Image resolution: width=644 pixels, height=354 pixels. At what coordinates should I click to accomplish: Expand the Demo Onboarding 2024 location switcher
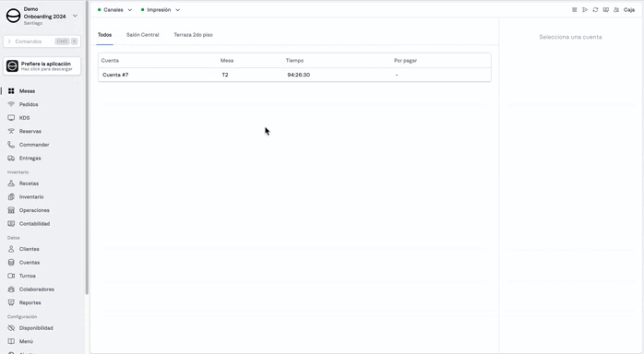click(x=42, y=16)
